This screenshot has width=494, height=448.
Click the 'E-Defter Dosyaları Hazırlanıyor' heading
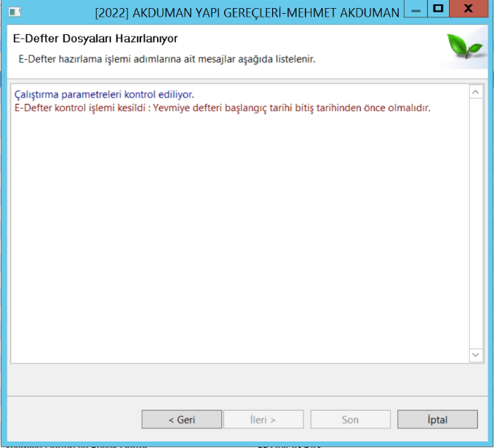[x=95, y=38]
